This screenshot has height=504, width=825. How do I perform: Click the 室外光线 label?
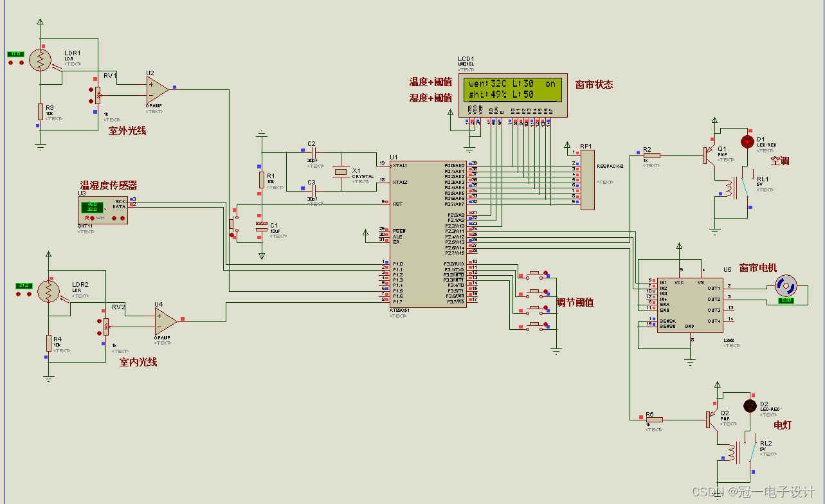(x=127, y=130)
